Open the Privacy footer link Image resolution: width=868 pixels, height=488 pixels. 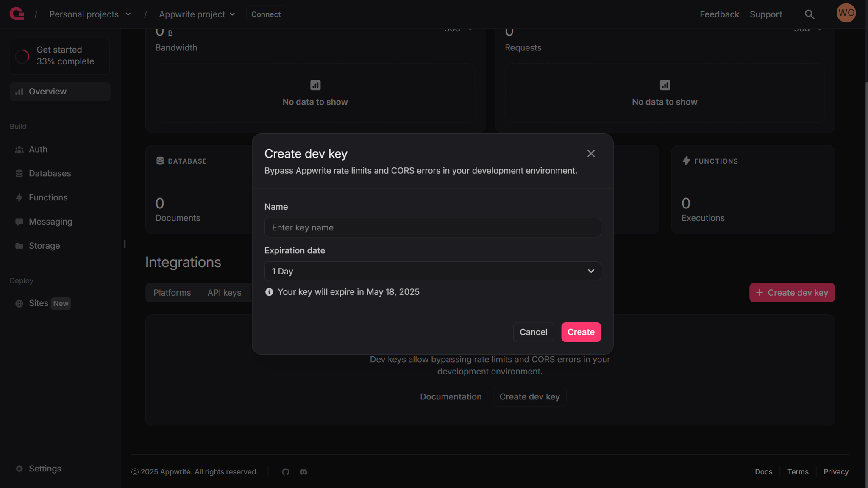tap(836, 472)
